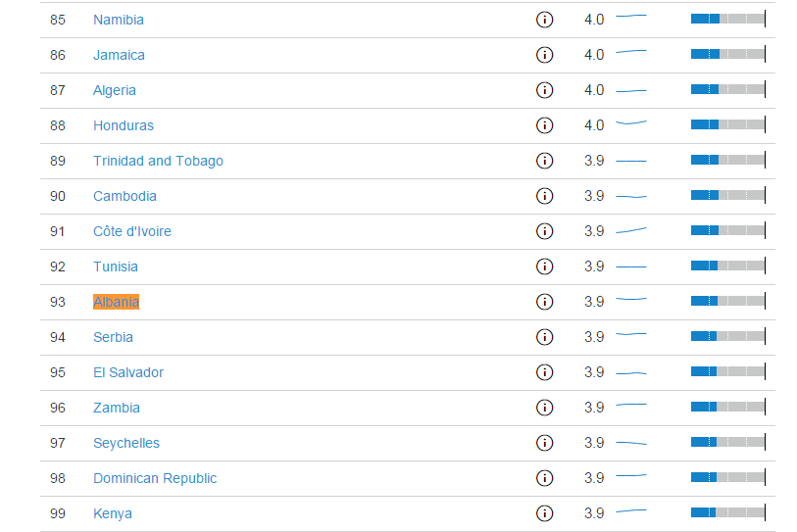Select the Honduras score bar
797x532 pixels.
(x=727, y=124)
